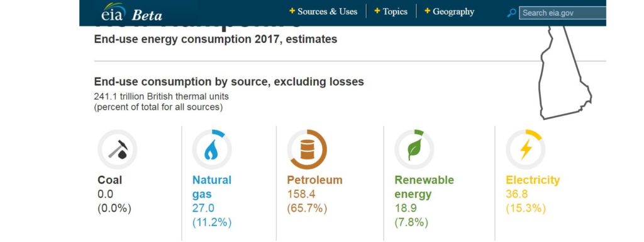The width and height of the screenshot is (644, 242).
Task: Expand the Sources & Uses menu
Action: point(323,11)
